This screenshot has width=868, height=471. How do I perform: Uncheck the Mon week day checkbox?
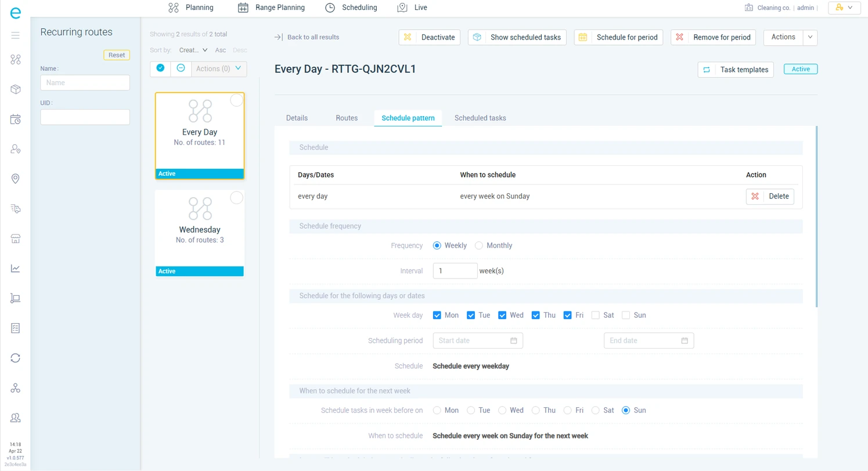pyautogui.click(x=437, y=315)
